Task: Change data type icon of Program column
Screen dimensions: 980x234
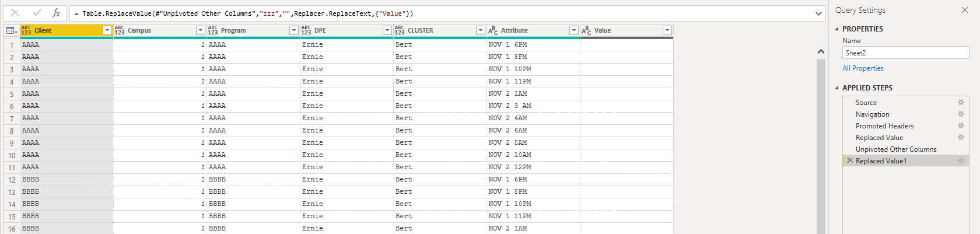Action: click(x=213, y=30)
